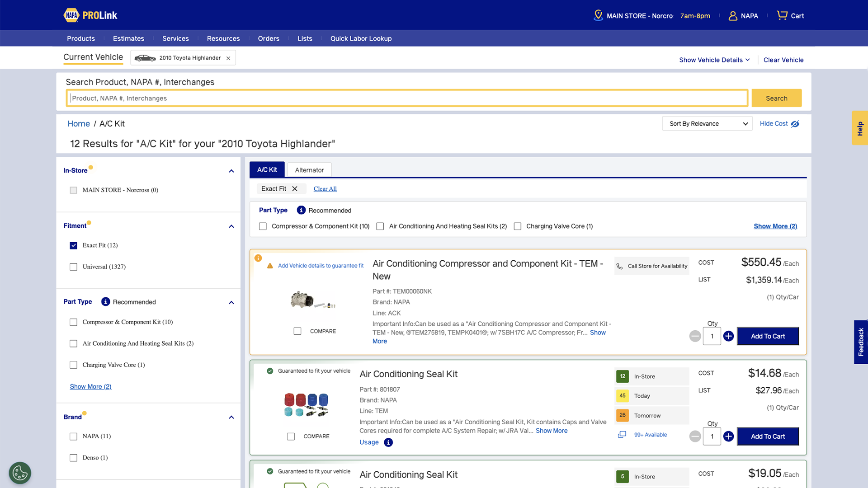Click the Usage info icon

(388, 442)
